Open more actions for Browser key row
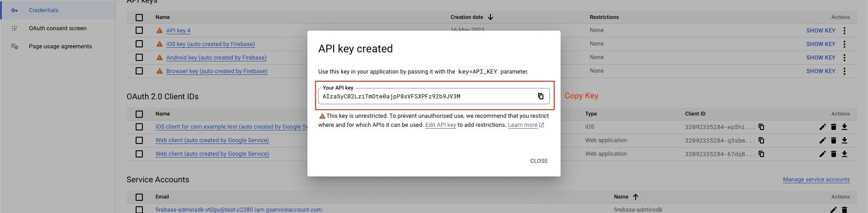Screen dimensions: 868x213 click(844, 71)
